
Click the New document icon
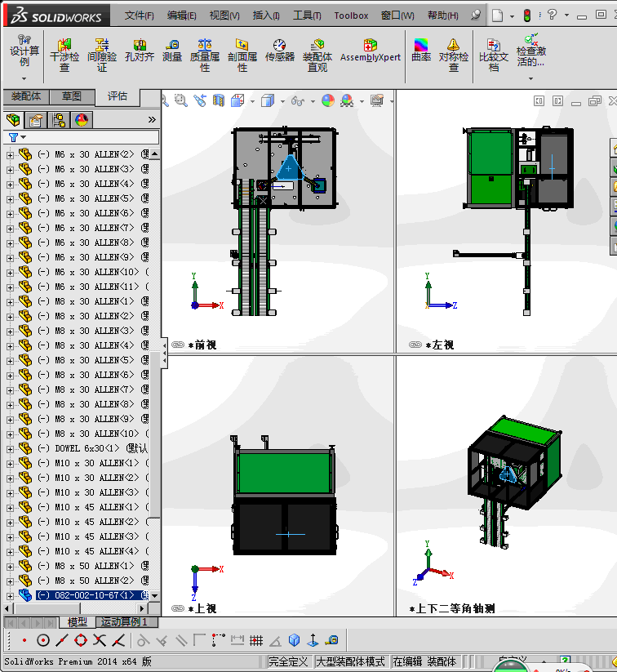497,16
